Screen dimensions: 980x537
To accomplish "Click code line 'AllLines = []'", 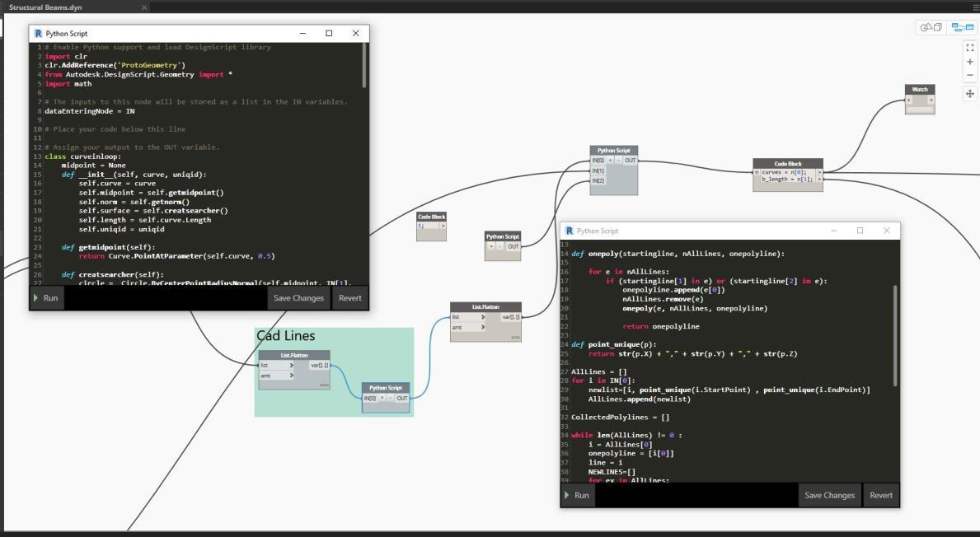I will pos(598,371).
